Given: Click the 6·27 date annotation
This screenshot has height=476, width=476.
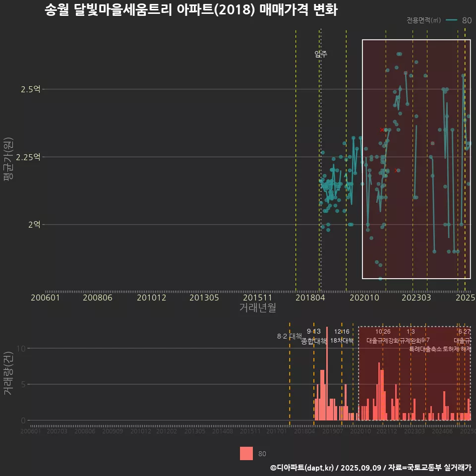Looking at the screenshot, I should coord(464,332).
